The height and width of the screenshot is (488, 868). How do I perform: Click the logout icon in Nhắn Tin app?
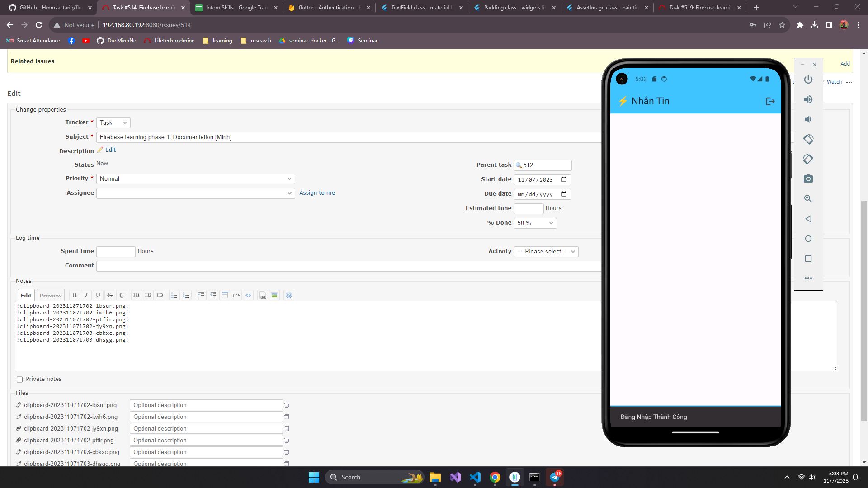770,101
